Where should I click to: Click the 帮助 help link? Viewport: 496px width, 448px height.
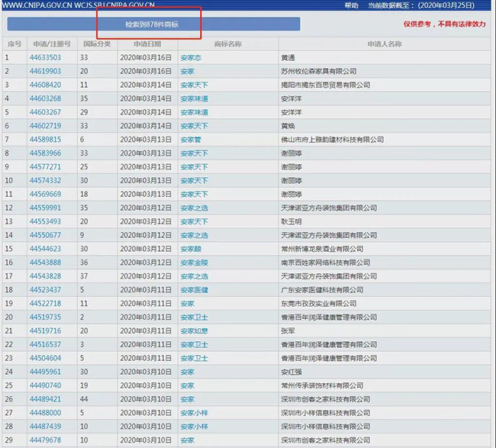pyautogui.click(x=351, y=5)
